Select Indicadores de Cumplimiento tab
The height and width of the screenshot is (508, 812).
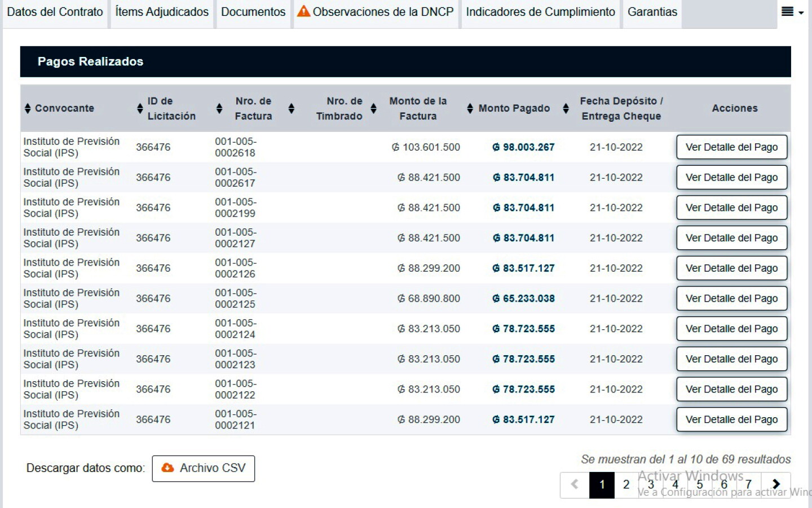(x=540, y=12)
